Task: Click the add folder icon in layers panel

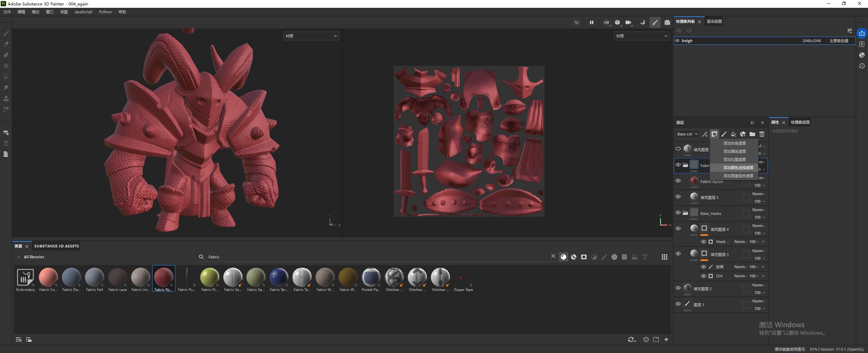Action: coord(752,134)
